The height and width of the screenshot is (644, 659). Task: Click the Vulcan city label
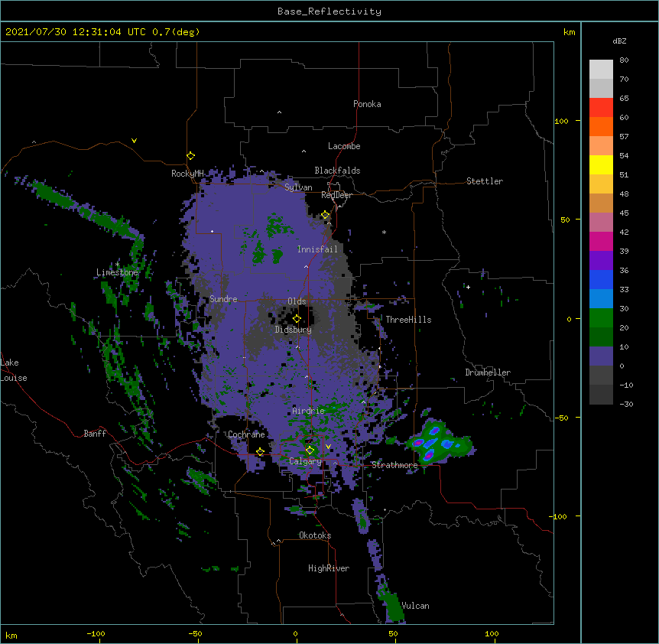coord(415,606)
